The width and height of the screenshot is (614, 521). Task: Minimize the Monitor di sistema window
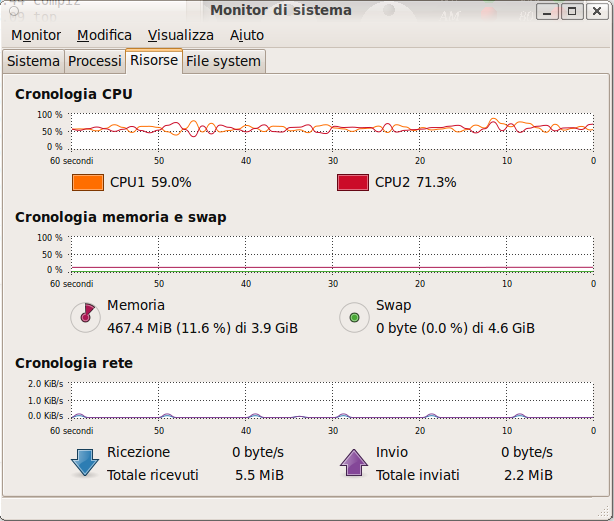click(x=547, y=11)
